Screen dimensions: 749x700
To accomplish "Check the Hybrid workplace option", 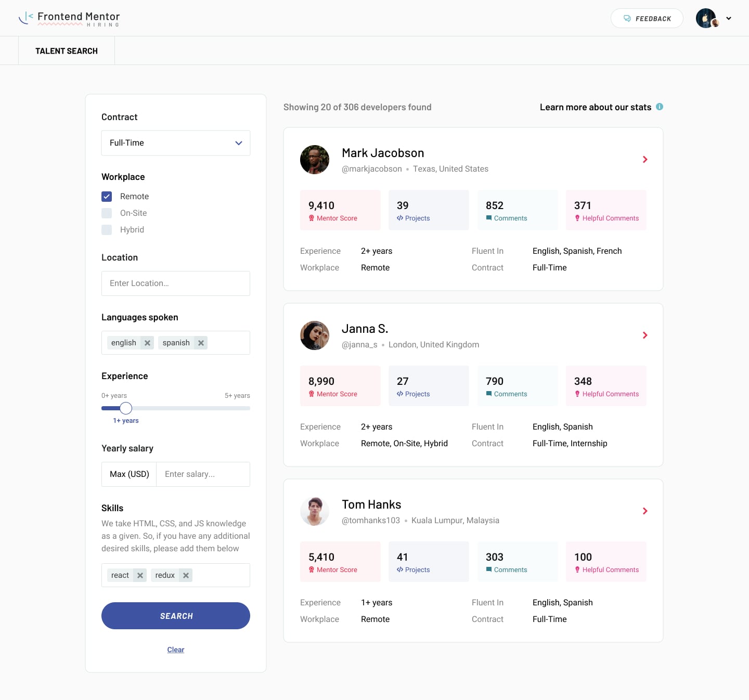I will point(106,230).
